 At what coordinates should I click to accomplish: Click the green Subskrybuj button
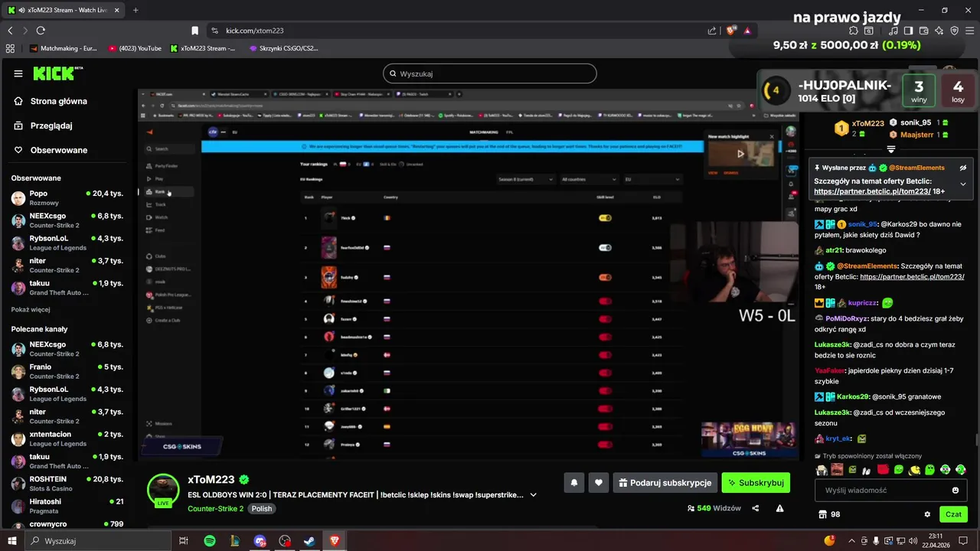756,483
